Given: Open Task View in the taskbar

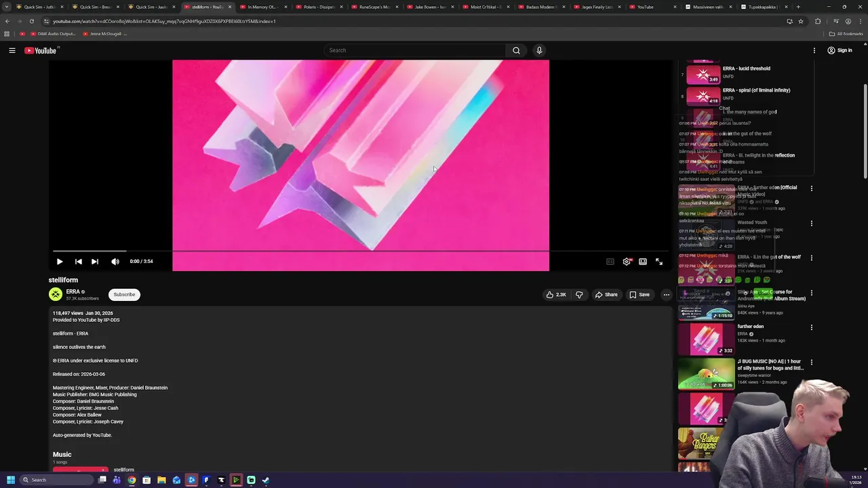Looking at the screenshot, I should (x=102, y=480).
